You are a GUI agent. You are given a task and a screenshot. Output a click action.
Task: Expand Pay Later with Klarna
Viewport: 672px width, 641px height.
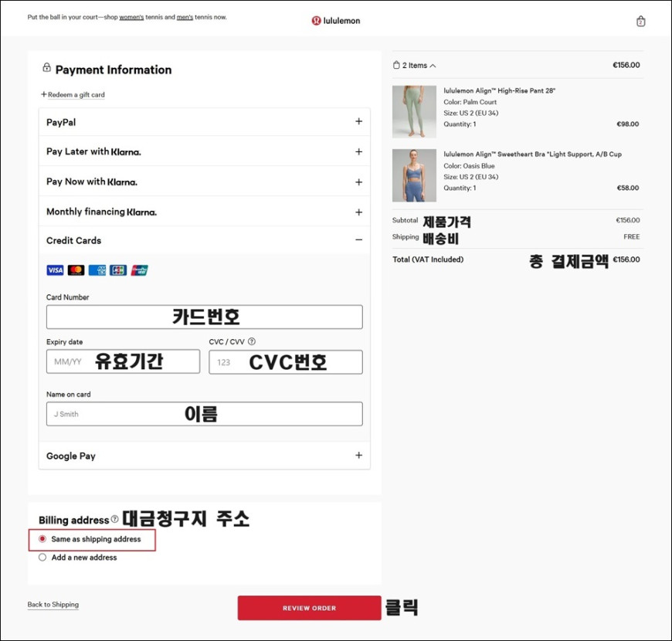[205, 151]
